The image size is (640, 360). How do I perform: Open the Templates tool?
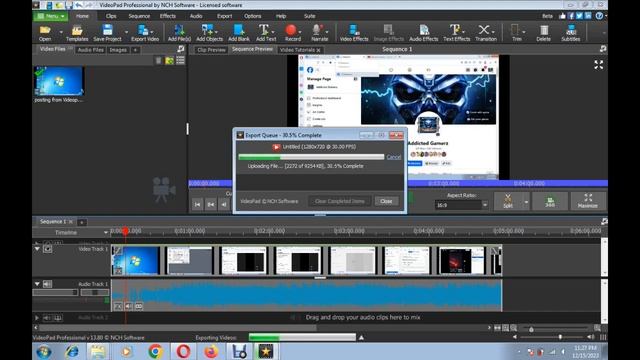(x=77, y=33)
